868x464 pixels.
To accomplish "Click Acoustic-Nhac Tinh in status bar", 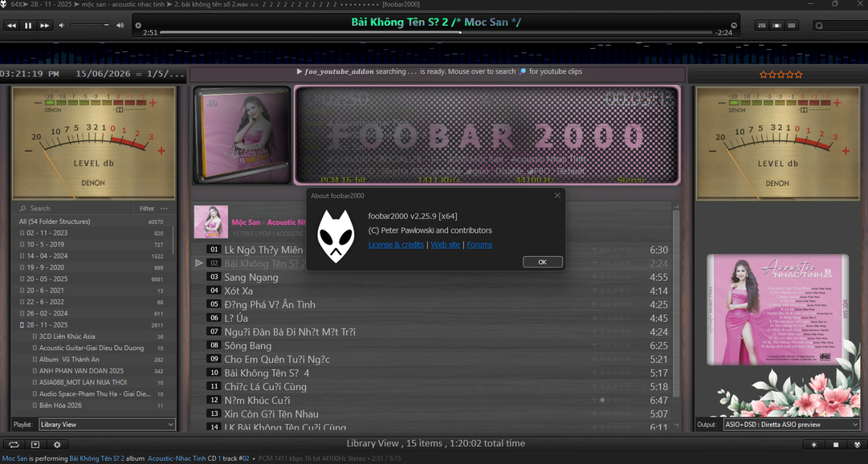I will [177, 458].
